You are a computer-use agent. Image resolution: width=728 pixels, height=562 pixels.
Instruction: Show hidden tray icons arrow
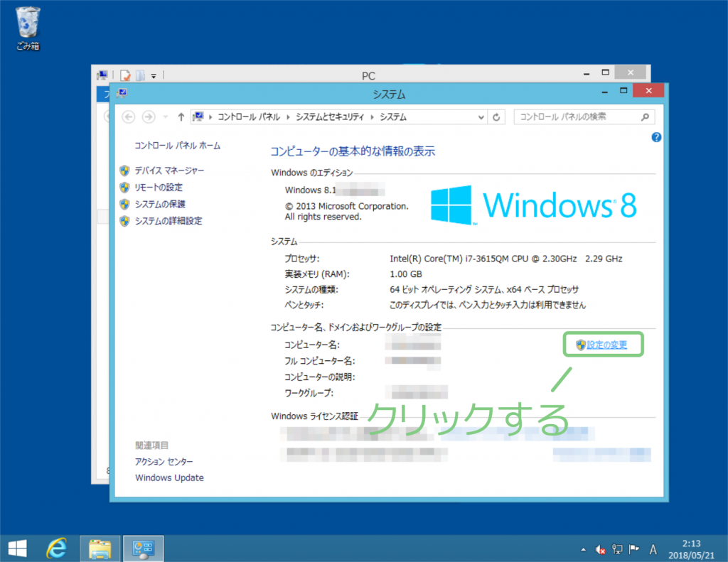583,549
